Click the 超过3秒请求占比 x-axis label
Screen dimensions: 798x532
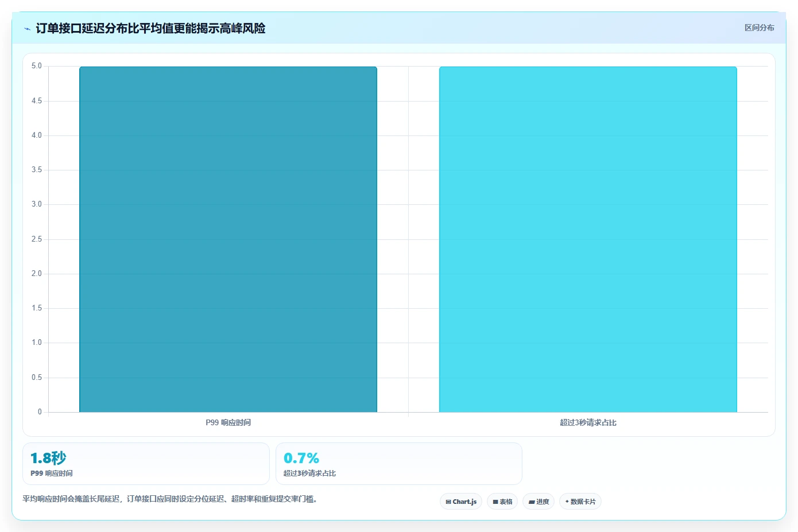tap(588, 422)
